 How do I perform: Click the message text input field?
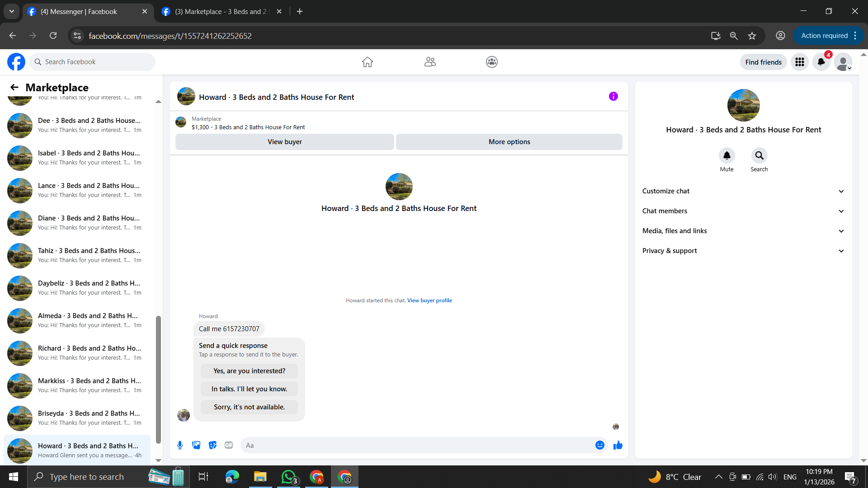tap(416, 445)
